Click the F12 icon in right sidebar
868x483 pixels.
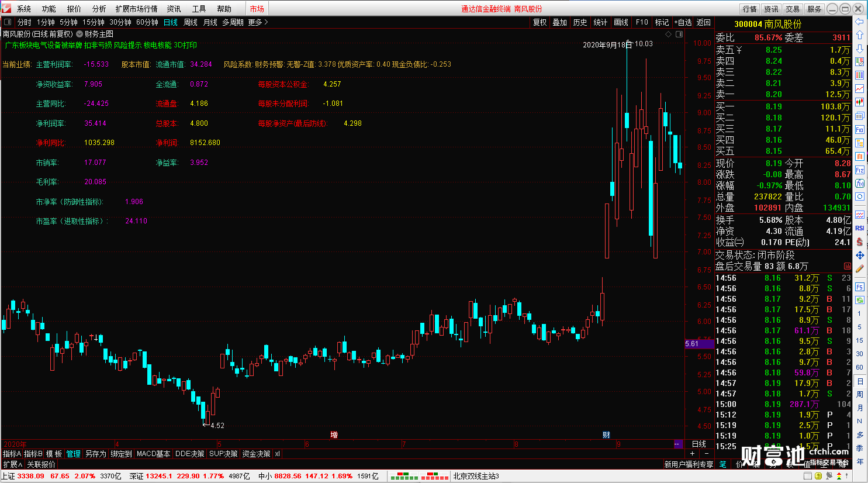pos(860,170)
